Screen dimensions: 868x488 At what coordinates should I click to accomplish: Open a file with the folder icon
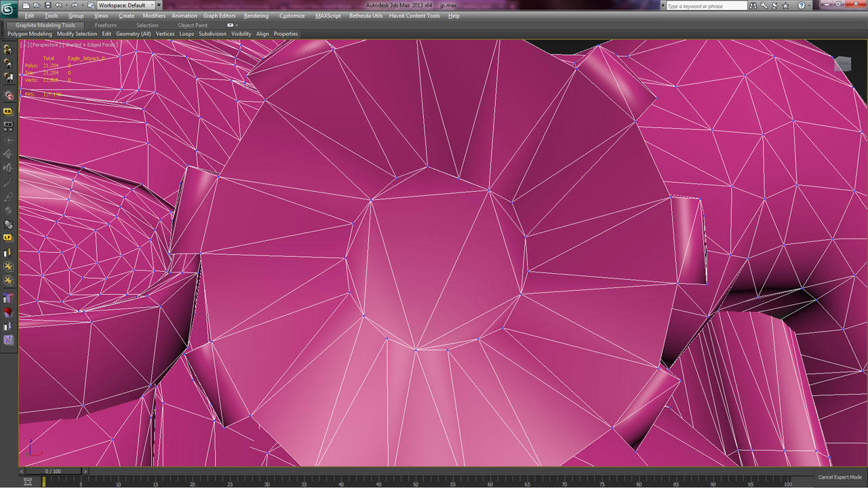click(37, 5)
